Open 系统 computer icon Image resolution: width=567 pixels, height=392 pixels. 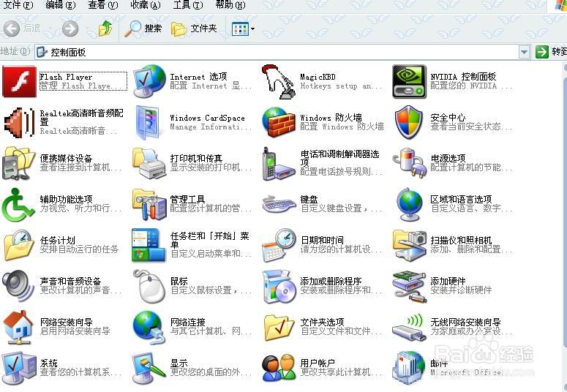click(x=19, y=368)
